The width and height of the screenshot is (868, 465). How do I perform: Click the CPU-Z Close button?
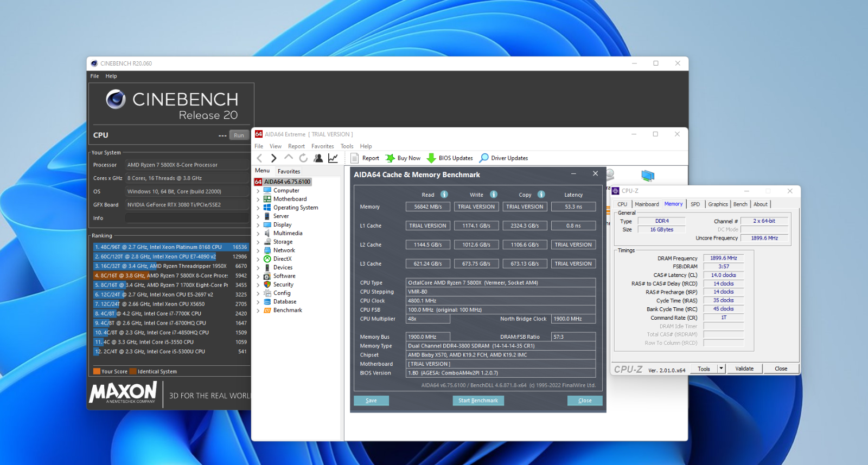[781, 369]
